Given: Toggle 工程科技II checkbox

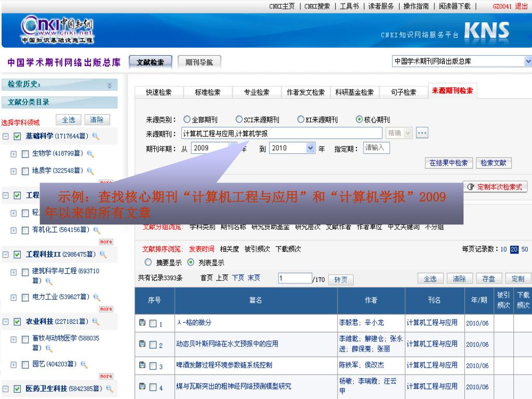Looking at the screenshot, I should (x=17, y=255).
